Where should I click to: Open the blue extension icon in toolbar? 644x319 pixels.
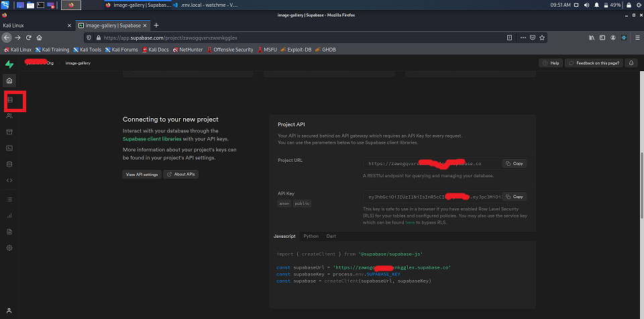(x=624, y=38)
